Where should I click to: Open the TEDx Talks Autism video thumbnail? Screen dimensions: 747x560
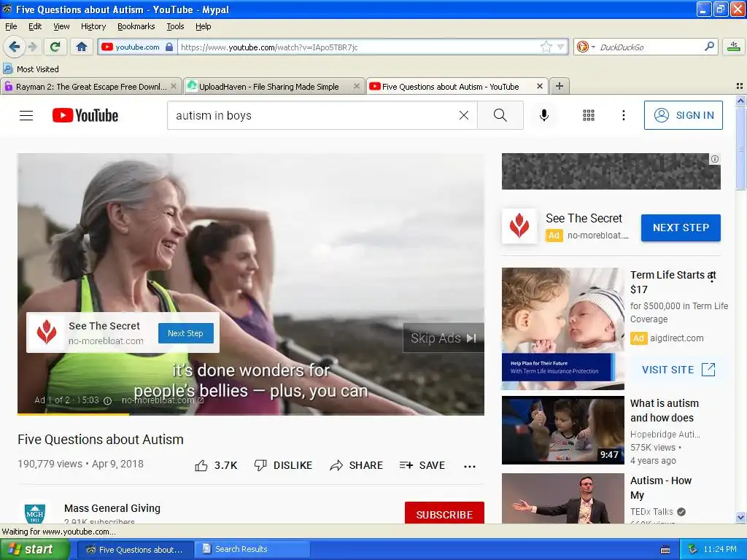pos(562,498)
